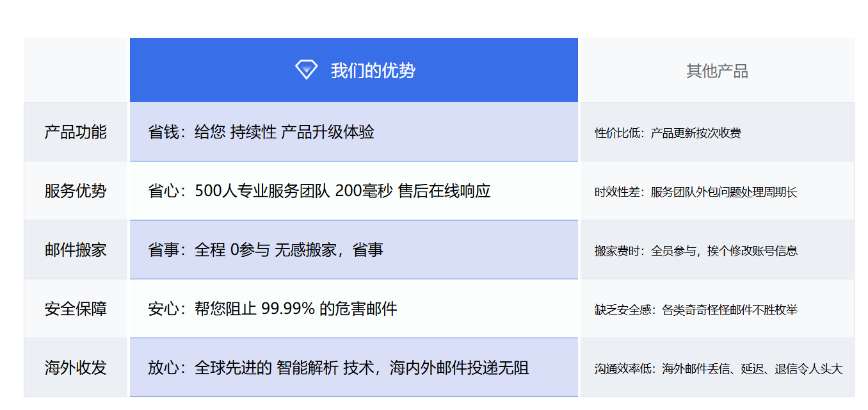Viewport: 868px width, 410px height.
Task: Select the 省心 500人专业服务团队 cell
Action: pyautogui.click(x=294, y=190)
